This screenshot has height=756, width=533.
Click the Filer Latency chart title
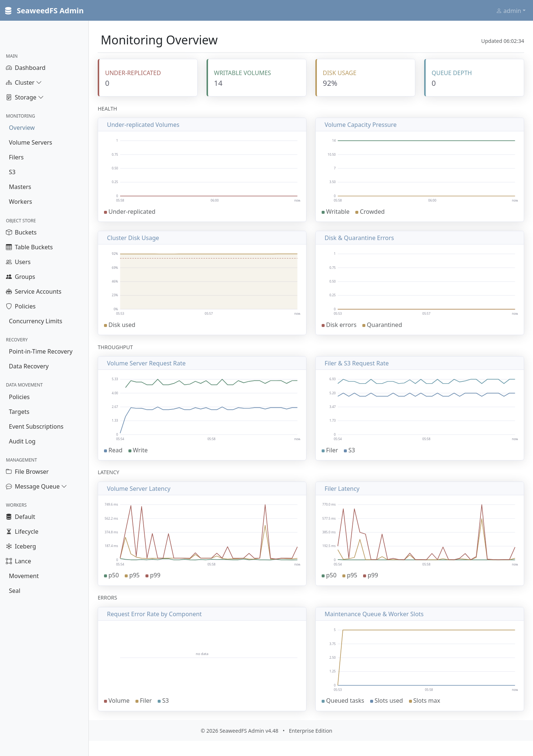point(342,489)
